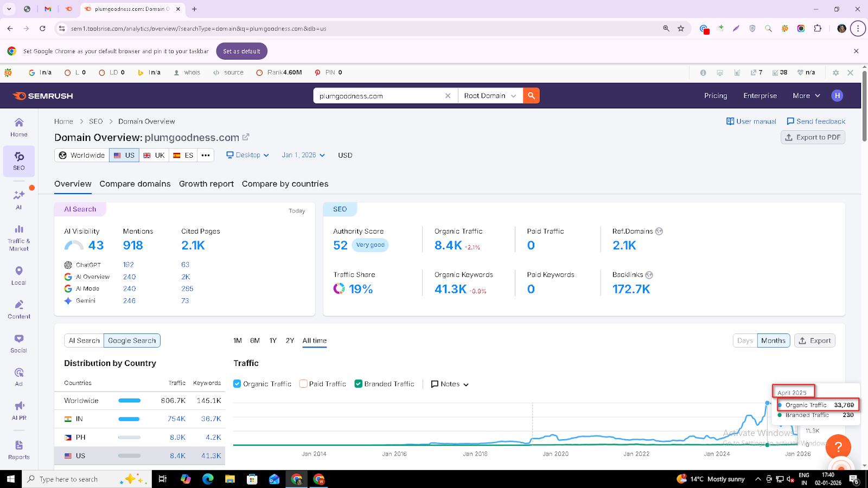
Task: Click Set as default button
Action: 241,52
